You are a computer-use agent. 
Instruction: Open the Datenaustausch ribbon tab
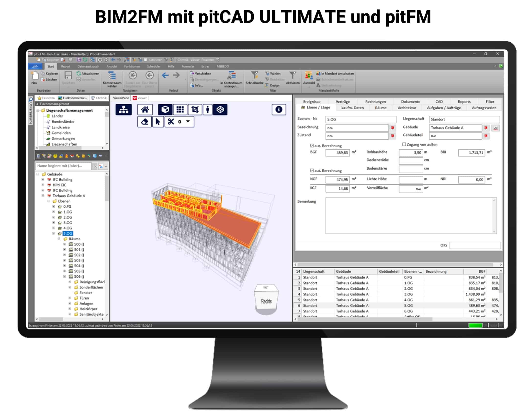[x=88, y=66]
